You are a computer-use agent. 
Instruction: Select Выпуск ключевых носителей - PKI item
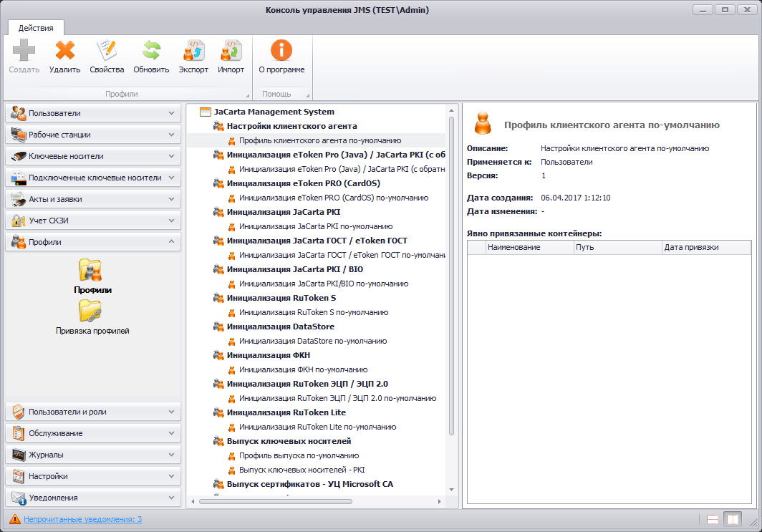pyautogui.click(x=302, y=470)
